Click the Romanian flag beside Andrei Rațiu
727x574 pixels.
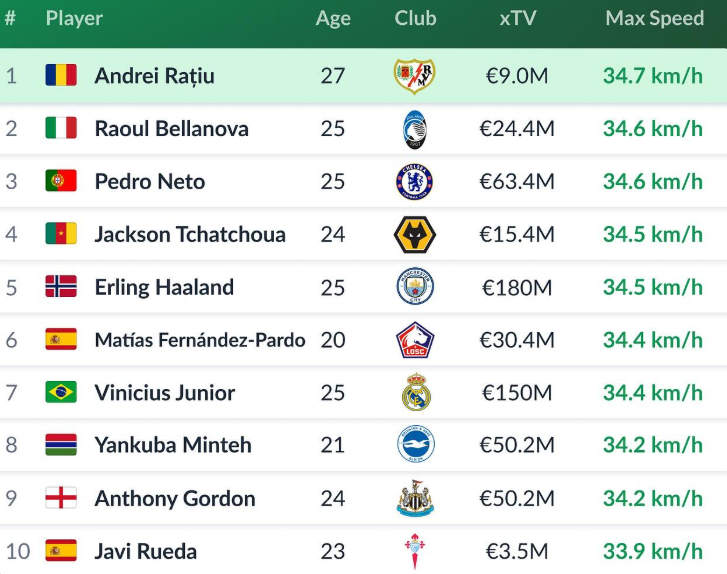click(x=61, y=76)
